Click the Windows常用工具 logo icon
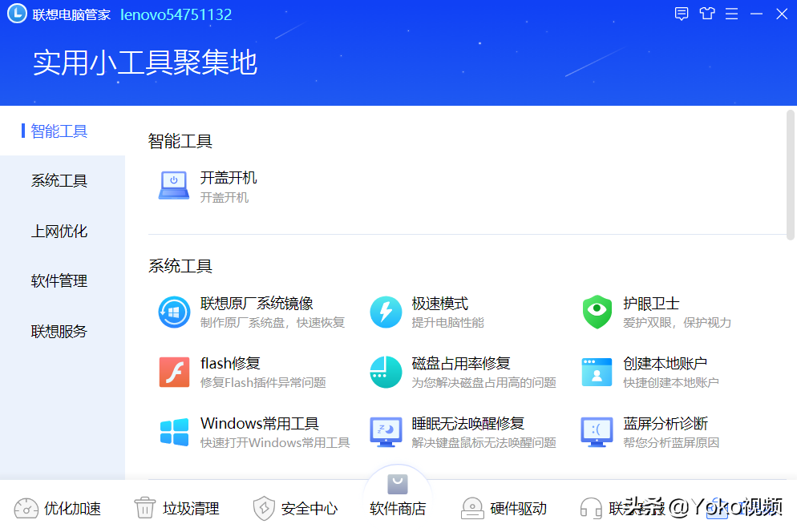This screenshot has width=797, height=532. click(x=174, y=432)
